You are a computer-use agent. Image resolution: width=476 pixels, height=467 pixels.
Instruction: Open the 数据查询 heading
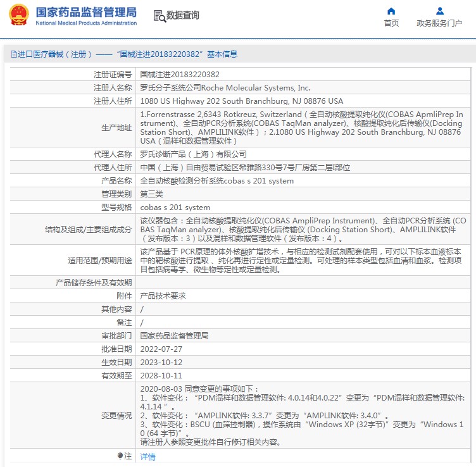click(x=183, y=15)
